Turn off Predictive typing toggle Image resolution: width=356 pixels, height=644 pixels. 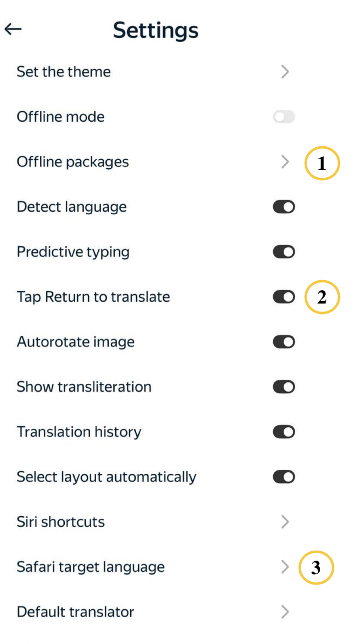click(284, 252)
